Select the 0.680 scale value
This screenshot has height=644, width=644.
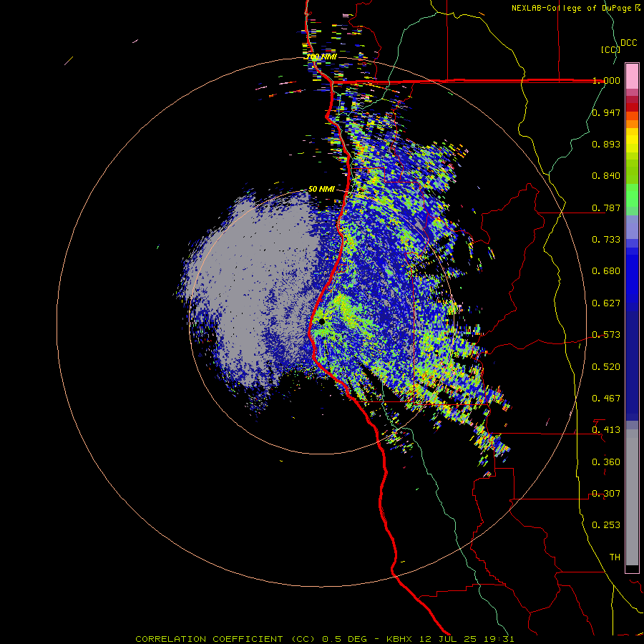coord(606,271)
